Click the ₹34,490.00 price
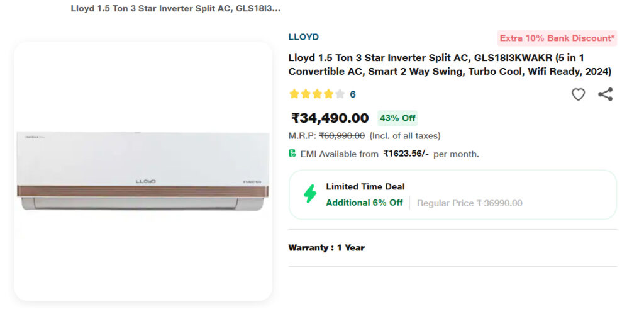 (330, 118)
